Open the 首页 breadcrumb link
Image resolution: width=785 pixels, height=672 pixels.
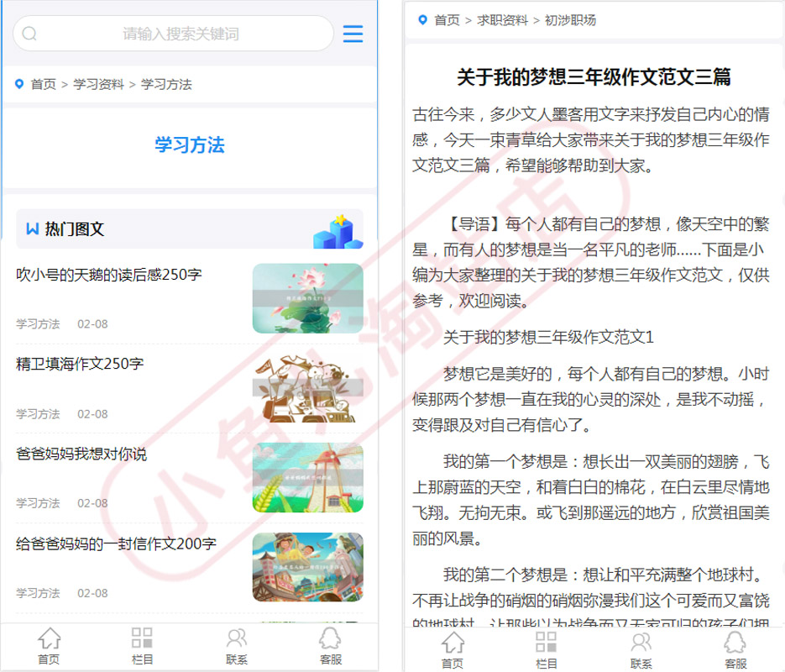click(x=42, y=85)
